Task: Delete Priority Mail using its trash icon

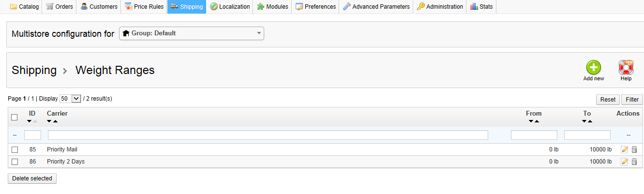Action: [x=634, y=149]
